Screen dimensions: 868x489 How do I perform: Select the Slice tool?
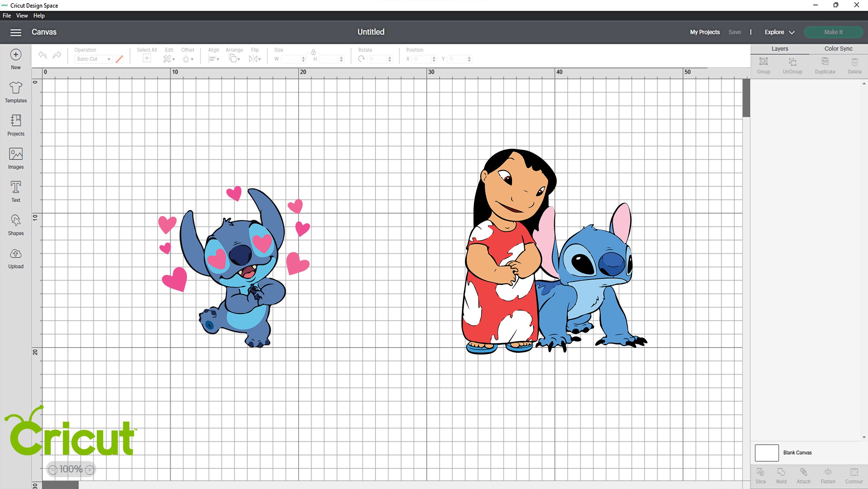click(x=760, y=475)
